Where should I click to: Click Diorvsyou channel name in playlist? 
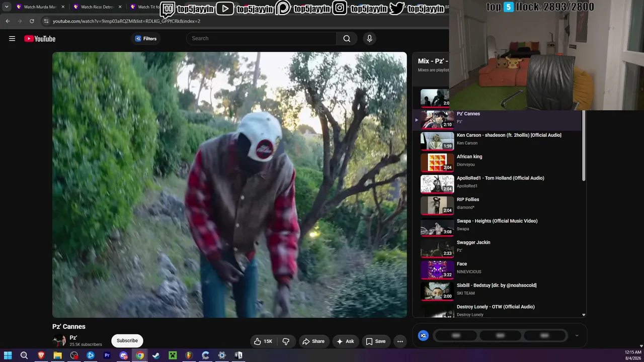point(465,164)
